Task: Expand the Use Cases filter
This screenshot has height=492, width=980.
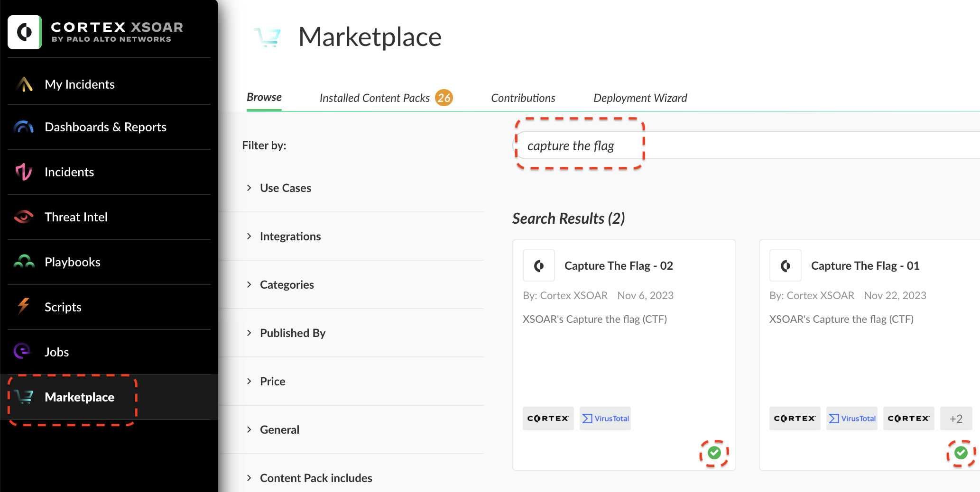Action: pos(249,188)
